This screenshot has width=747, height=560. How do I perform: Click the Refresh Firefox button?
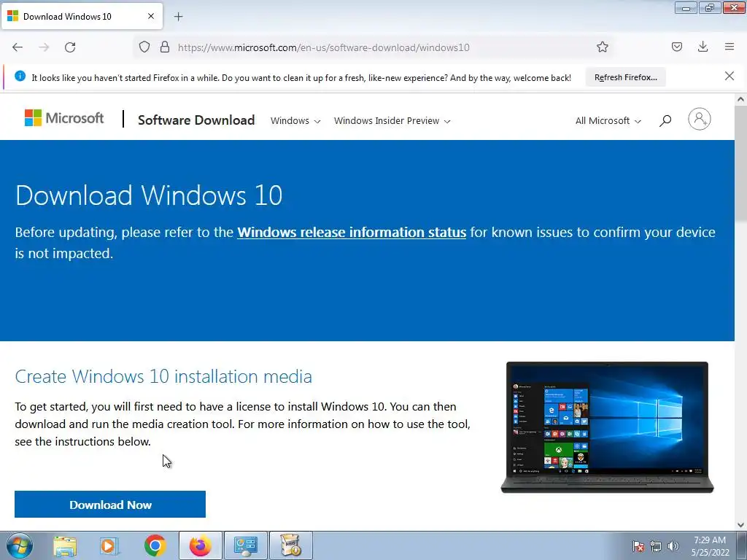click(x=625, y=77)
